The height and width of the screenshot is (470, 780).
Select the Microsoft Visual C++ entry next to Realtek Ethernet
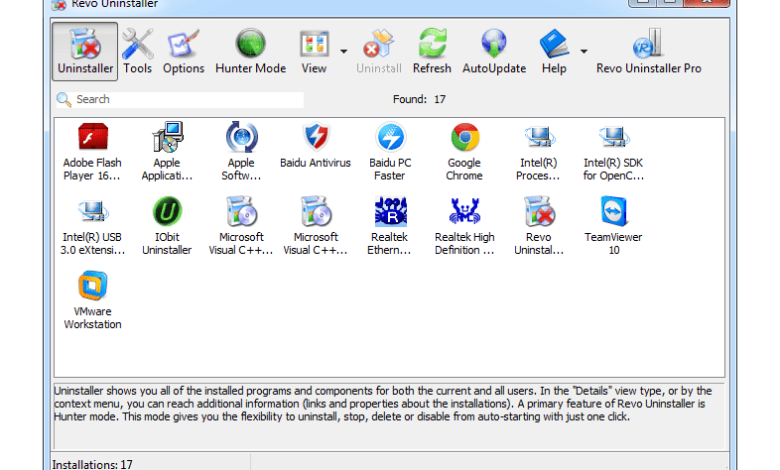pos(315,226)
